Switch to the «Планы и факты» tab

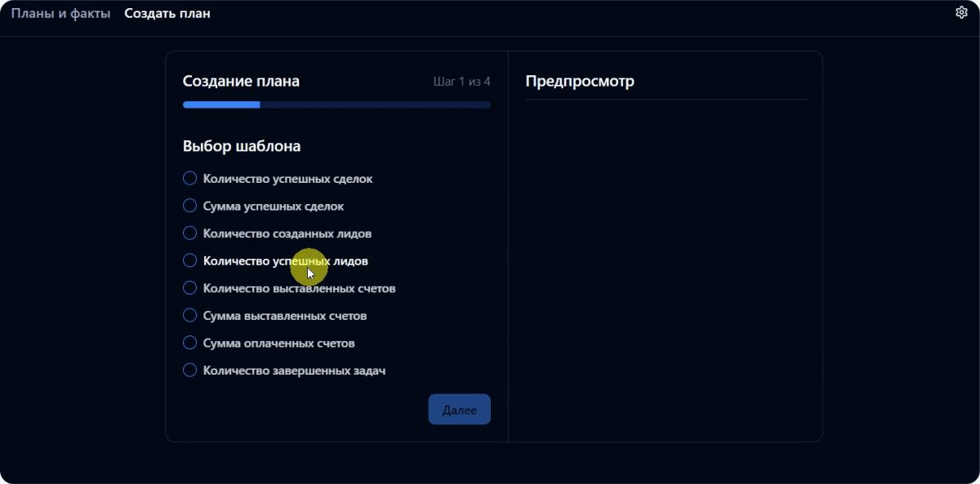click(60, 14)
